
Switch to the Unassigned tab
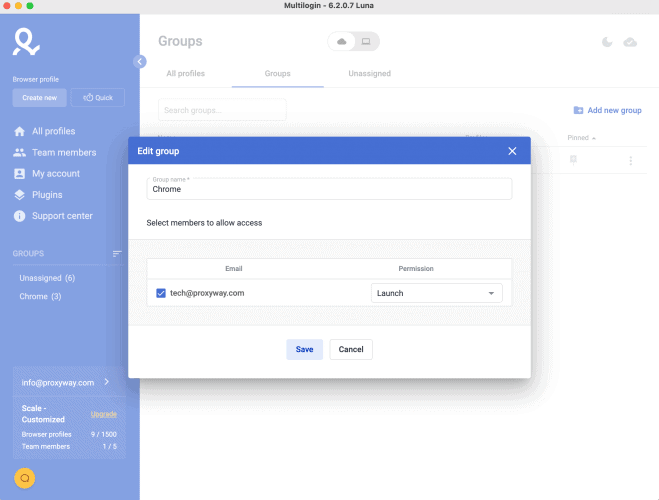click(x=369, y=74)
